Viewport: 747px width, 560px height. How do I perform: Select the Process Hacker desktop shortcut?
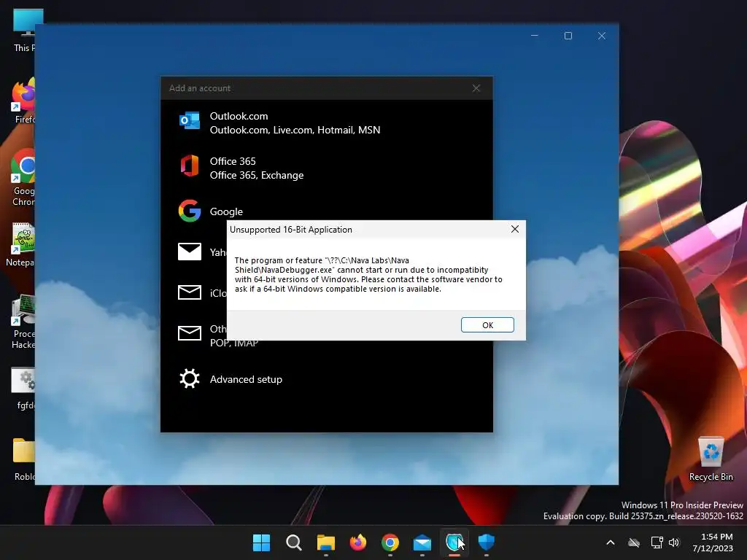pyautogui.click(x=24, y=322)
